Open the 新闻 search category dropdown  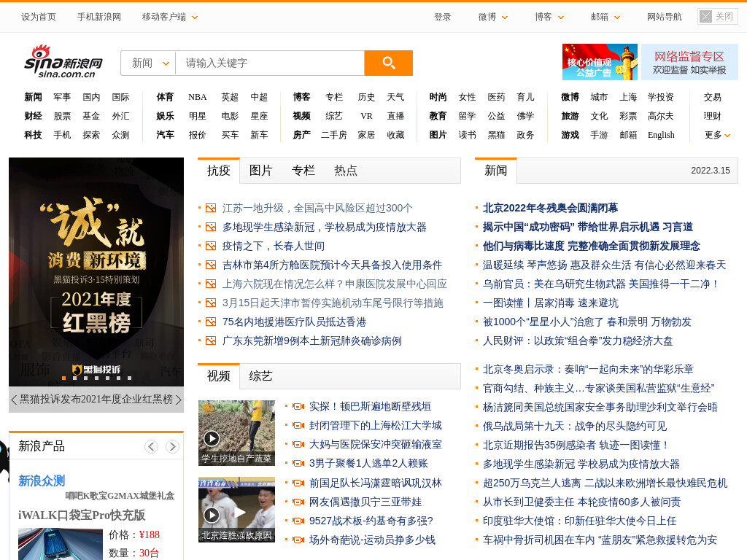[149, 63]
